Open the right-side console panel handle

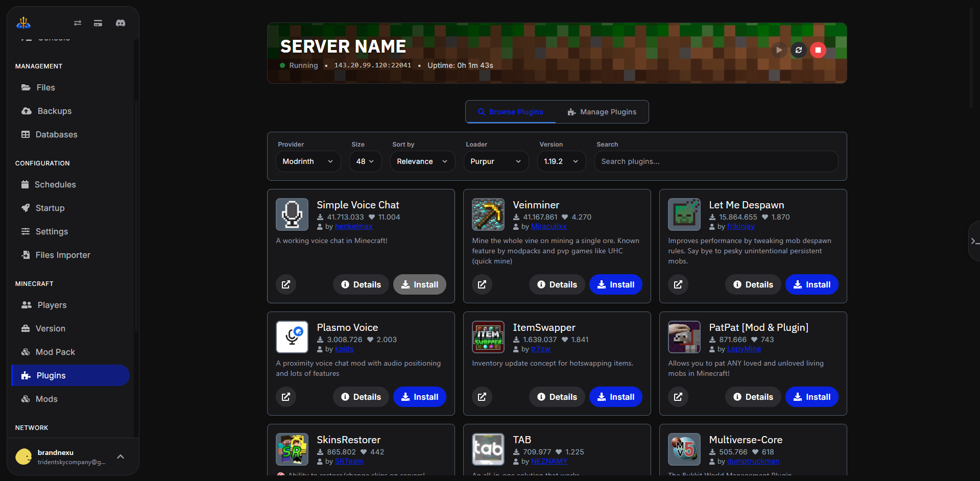974,241
